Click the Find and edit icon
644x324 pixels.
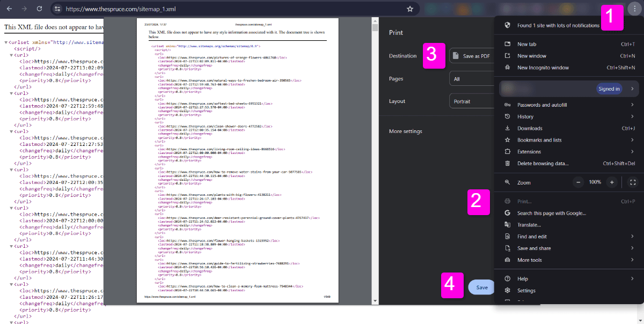(507, 237)
